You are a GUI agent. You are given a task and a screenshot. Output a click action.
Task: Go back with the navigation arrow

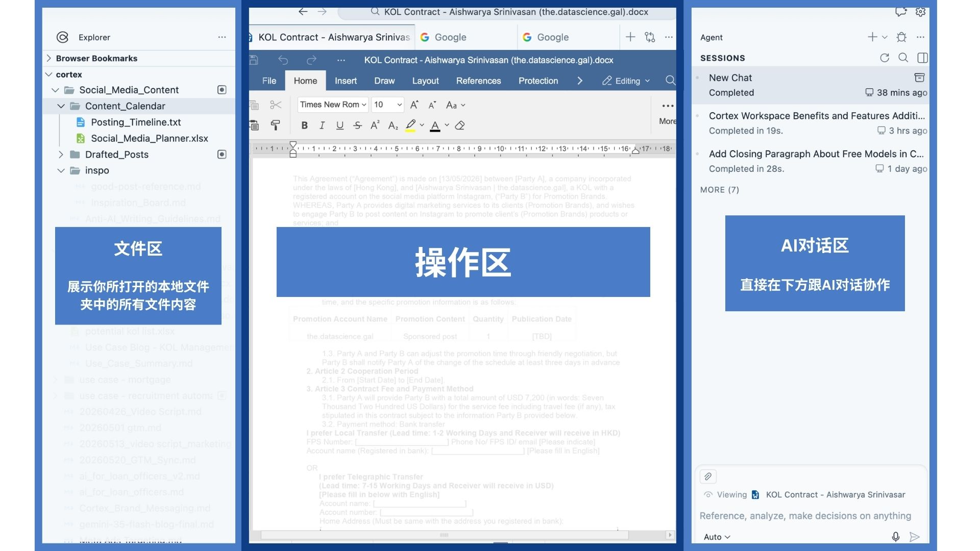coord(303,12)
